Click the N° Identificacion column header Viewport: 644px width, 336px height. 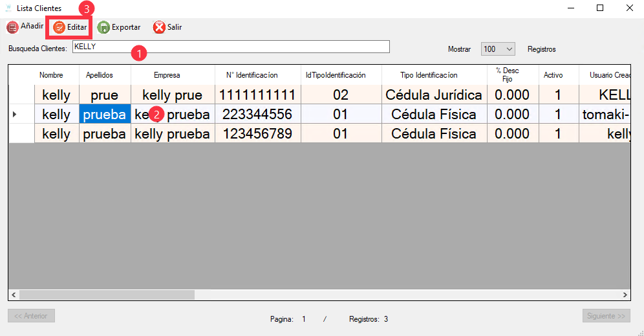(252, 75)
